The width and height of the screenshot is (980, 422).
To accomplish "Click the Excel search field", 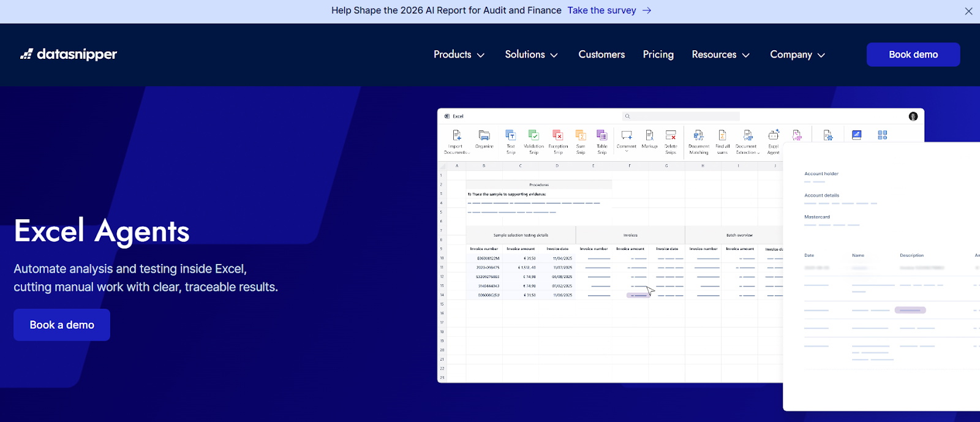I will pyautogui.click(x=681, y=116).
